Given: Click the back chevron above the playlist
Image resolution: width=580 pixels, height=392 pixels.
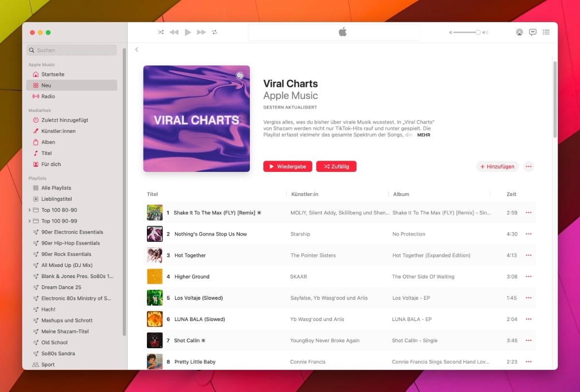Looking at the screenshot, I should 137,50.
